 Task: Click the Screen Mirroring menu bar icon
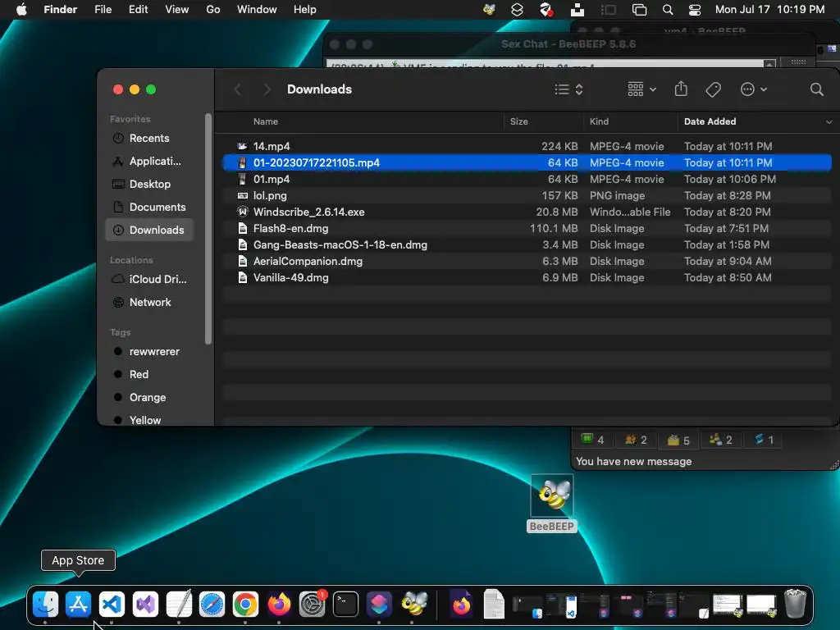coord(639,10)
